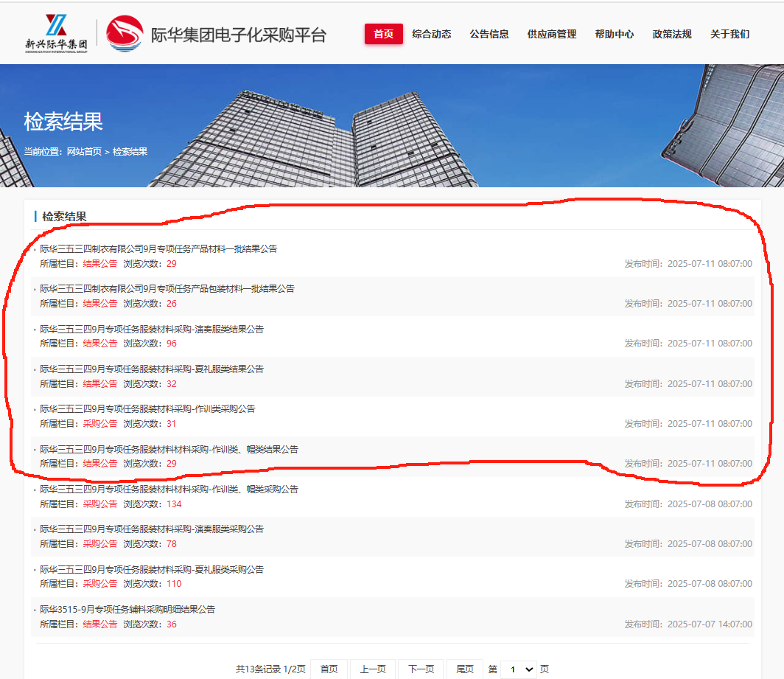Click view count 78
784x679 pixels.
172,544
